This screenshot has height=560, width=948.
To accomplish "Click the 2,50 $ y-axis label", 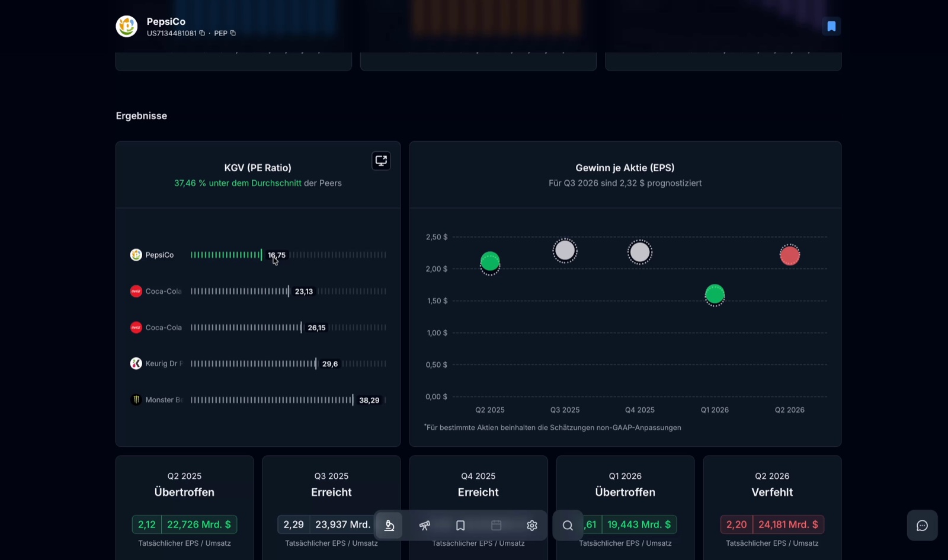I will (x=437, y=237).
